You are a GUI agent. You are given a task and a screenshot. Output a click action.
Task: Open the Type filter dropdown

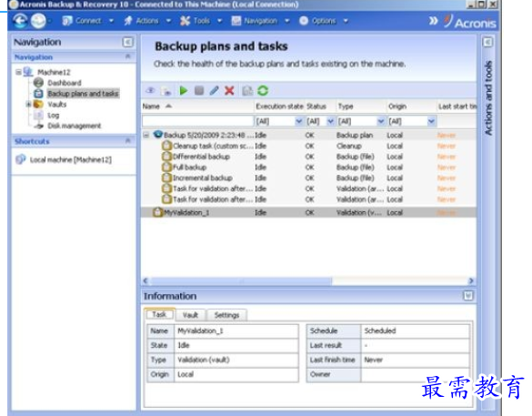381,121
